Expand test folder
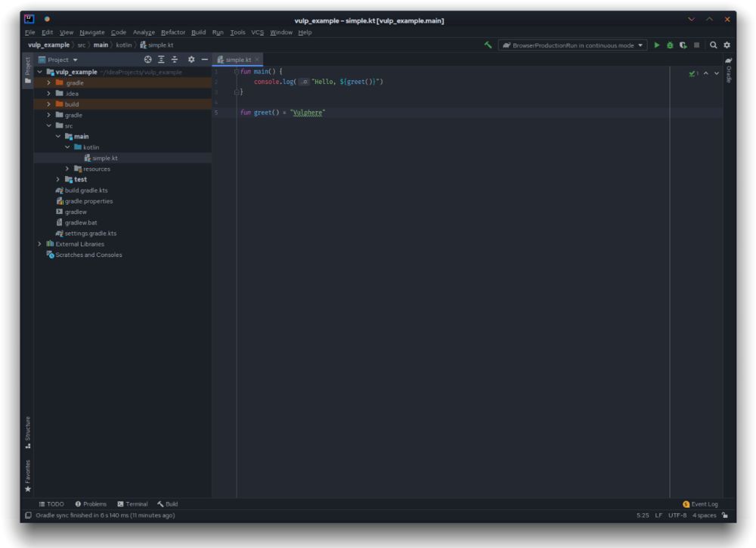The width and height of the screenshot is (756, 548). tap(58, 179)
